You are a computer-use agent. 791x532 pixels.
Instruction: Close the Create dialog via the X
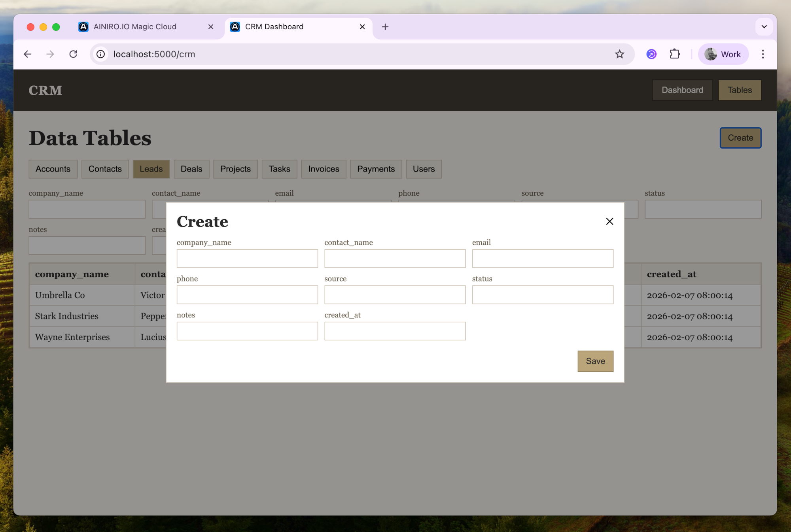coord(609,221)
